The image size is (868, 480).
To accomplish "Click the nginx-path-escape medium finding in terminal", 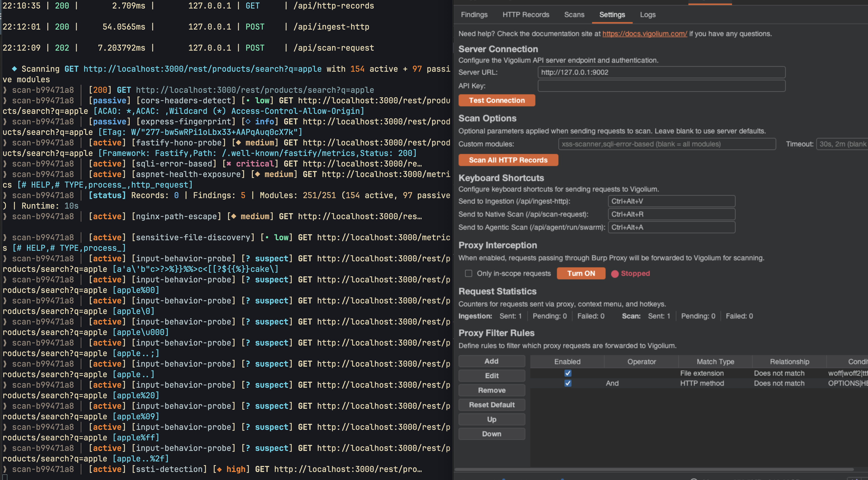I will [x=212, y=217].
